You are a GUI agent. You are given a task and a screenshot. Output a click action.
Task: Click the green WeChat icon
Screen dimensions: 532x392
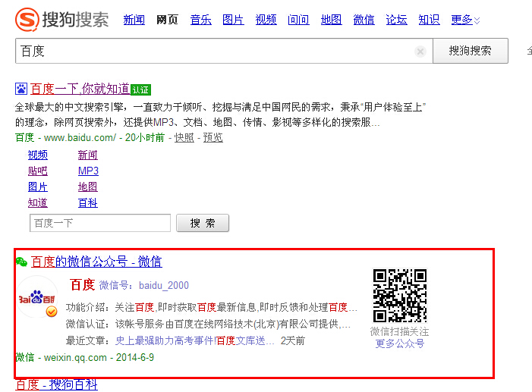coord(21,262)
